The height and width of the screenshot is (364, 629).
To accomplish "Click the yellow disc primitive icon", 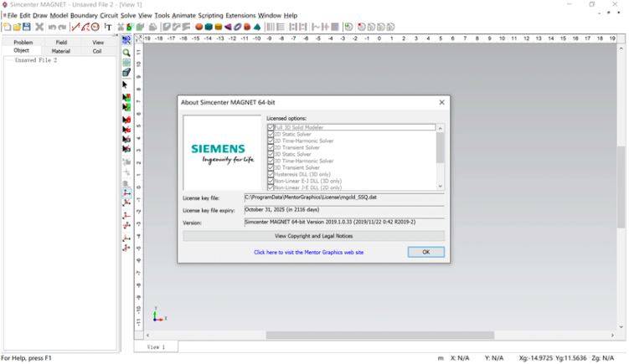I will pyautogui.click(x=219, y=28).
